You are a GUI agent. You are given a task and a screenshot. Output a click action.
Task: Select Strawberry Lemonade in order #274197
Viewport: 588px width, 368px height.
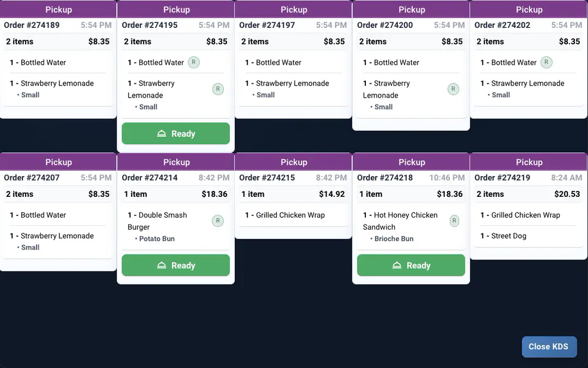tap(292, 83)
